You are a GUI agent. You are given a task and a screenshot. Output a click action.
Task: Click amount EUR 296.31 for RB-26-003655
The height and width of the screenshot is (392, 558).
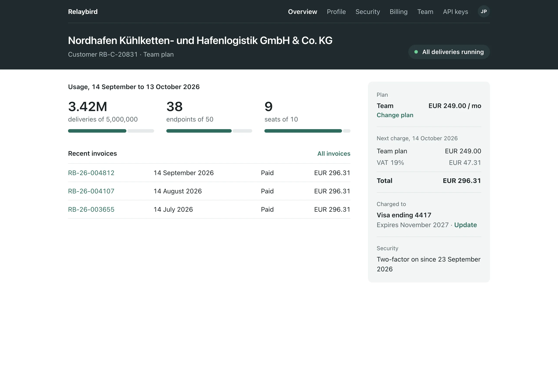coord(332,209)
